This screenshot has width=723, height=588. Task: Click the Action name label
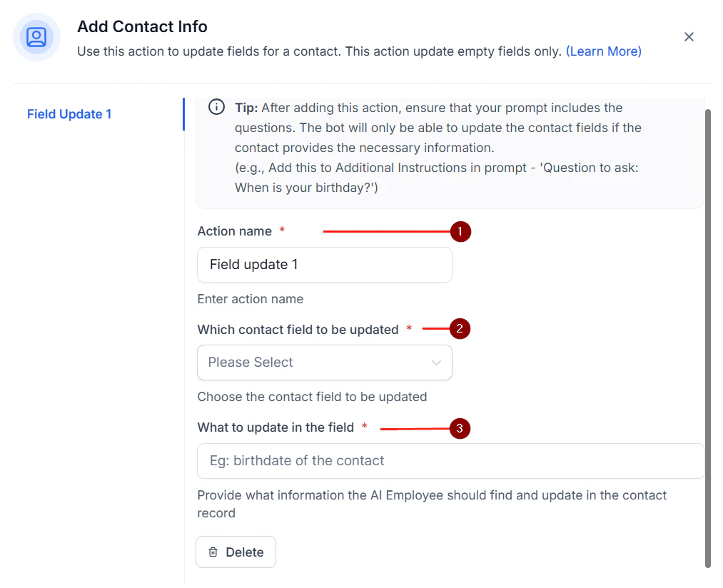point(235,231)
